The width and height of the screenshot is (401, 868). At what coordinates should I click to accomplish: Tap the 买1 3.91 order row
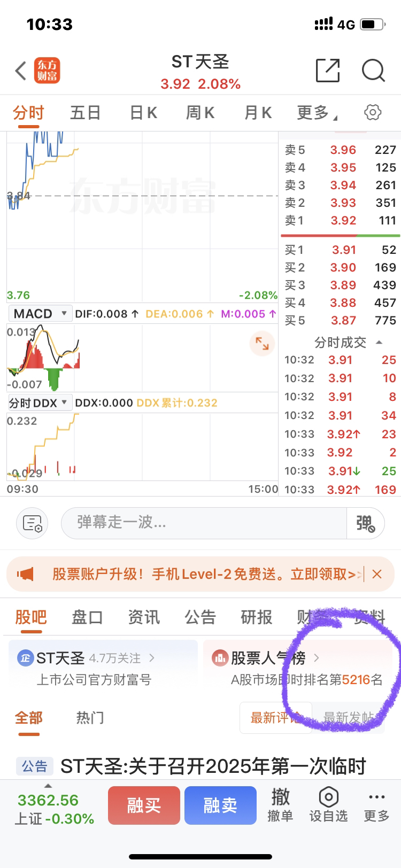(x=340, y=250)
